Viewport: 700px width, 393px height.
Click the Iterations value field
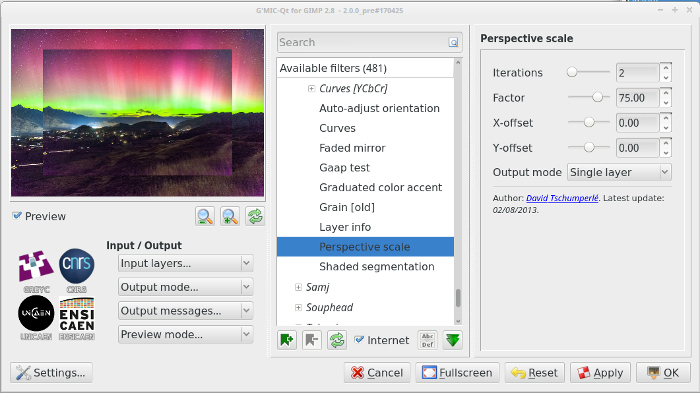[637, 73]
